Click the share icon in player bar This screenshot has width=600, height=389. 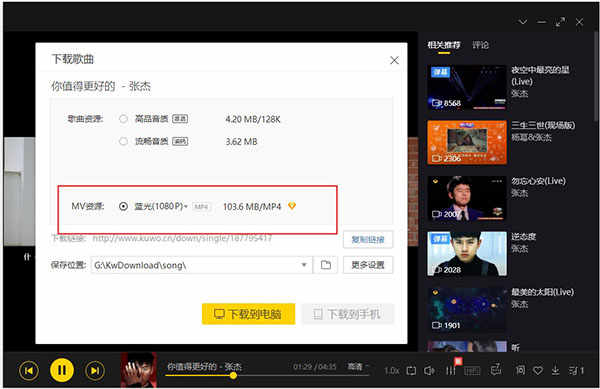click(x=496, y=369)
